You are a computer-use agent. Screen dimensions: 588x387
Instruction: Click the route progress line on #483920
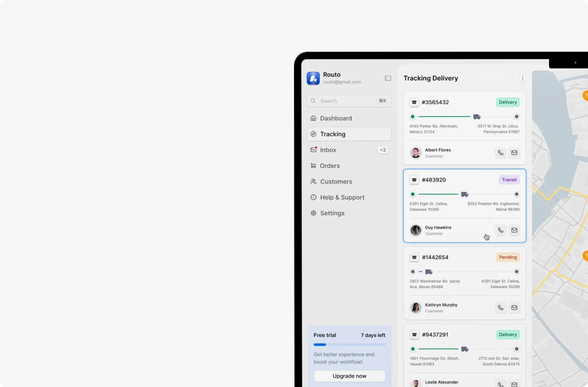(x=438, y=194)
